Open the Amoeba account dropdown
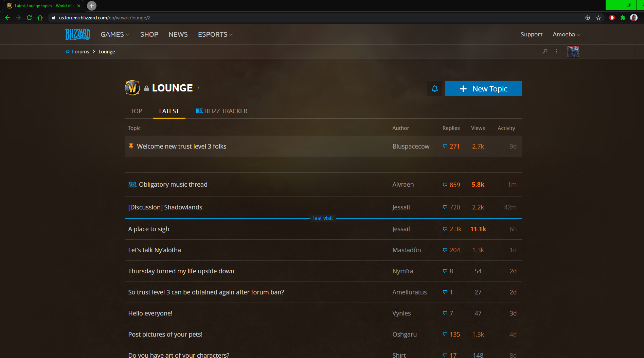644x358 pixels. click(x=567, y=34)
